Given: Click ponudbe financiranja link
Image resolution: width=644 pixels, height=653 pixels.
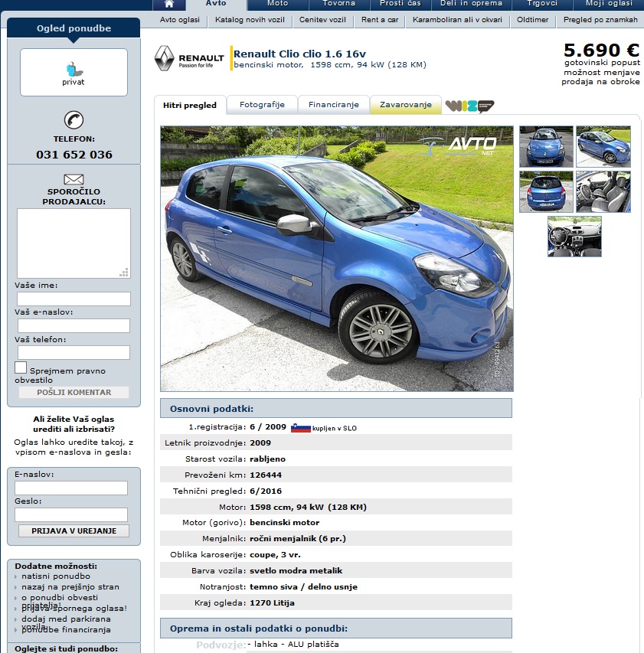Looking at the screenshot, I should click(x=66, y=630).
